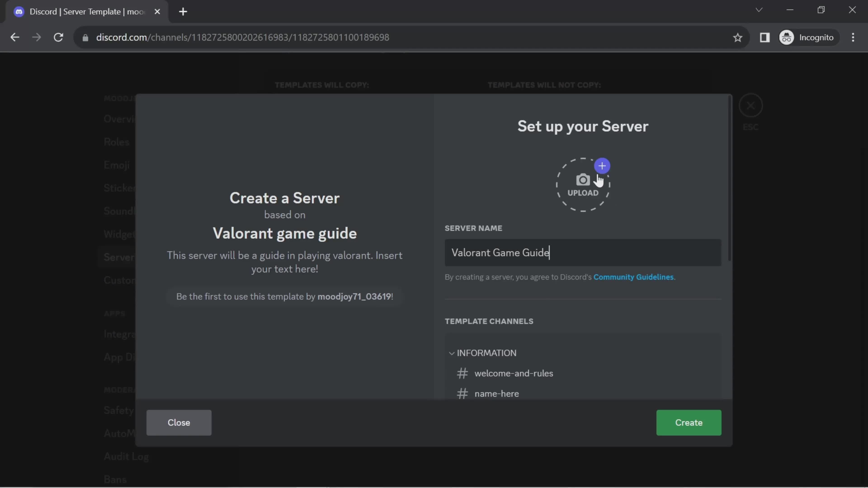
Task: Open Bans in the settings sidebar
Action: coord(115,479)
